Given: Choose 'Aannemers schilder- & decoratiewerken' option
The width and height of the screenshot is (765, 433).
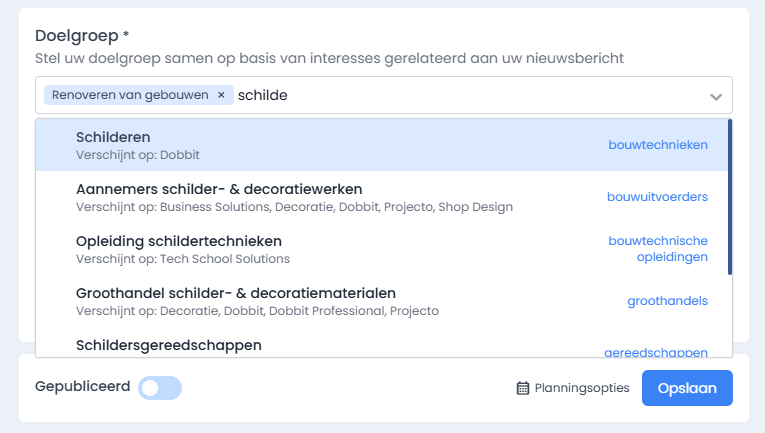Looking at the screenshot, I should point(218,189).
